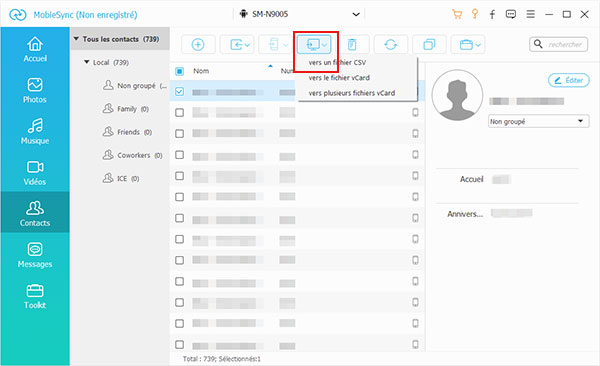Expand the export to device dropdown arrow
600x366 pixels.
[286, 45]
